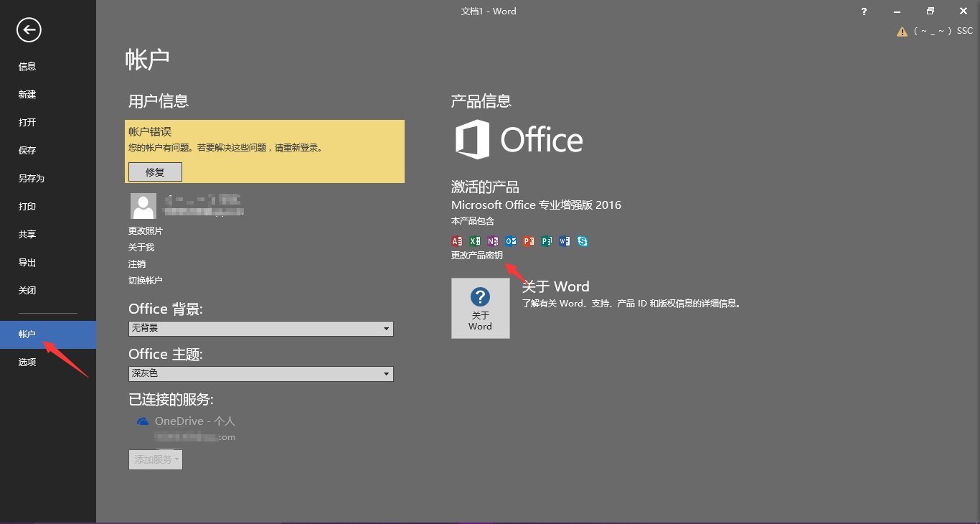The image size is (980, 524).
Task: Click the 注销 link under user info
Action: tap(136, 263)
